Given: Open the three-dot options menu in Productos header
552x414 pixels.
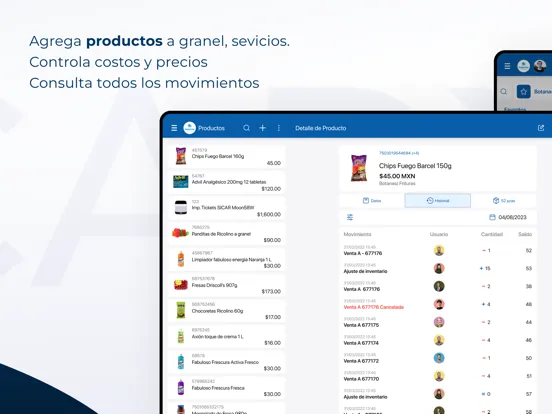Looking at the screenshot, I should click(278, 128).
